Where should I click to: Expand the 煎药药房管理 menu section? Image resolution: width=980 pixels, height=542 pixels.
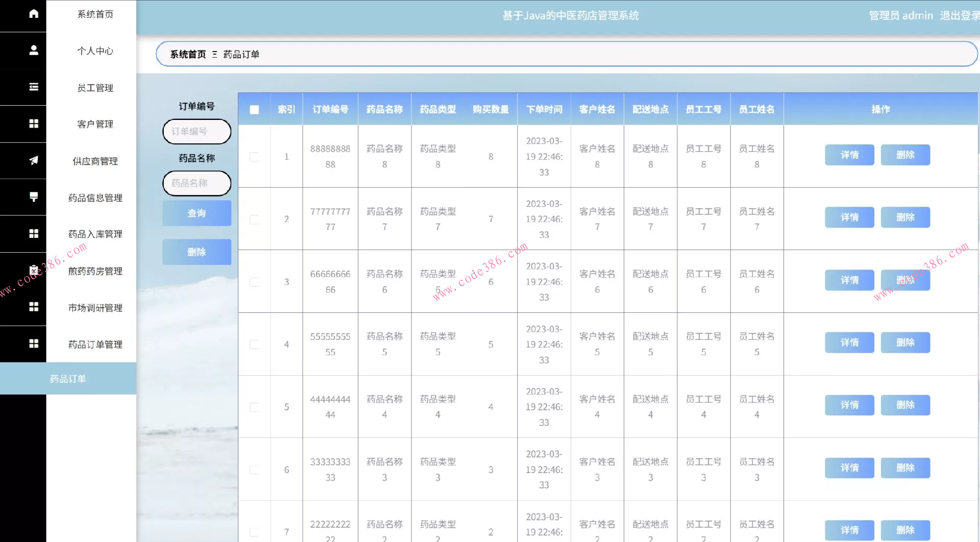click(95, 271)
